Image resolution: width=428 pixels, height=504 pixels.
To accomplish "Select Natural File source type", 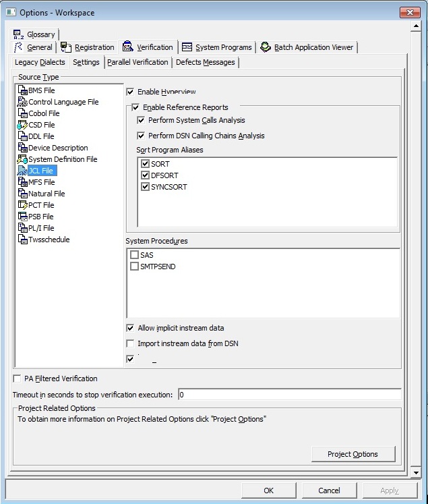I will (x=47, y=194).
